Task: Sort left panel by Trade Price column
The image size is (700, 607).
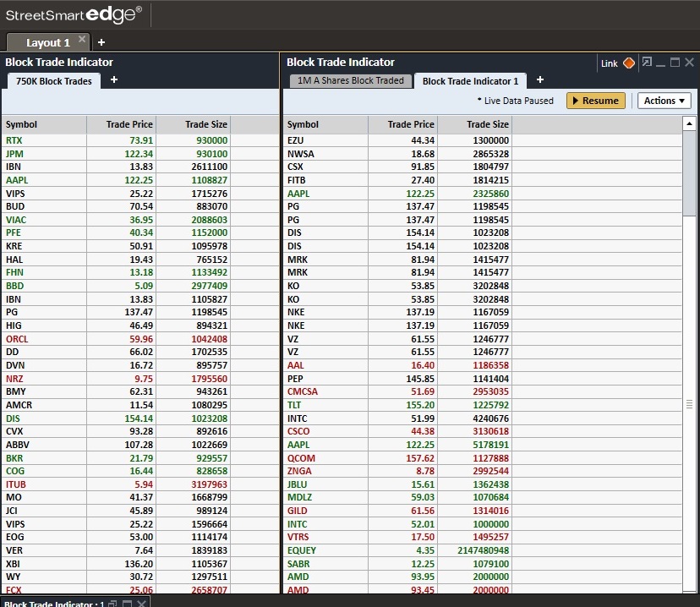Action: pos(122,124)
